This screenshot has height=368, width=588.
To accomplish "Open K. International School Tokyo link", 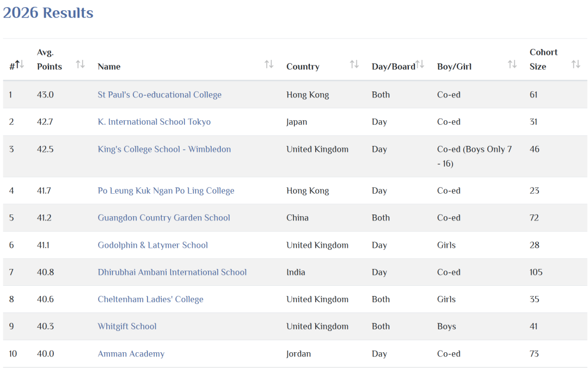I will [154, 122].
